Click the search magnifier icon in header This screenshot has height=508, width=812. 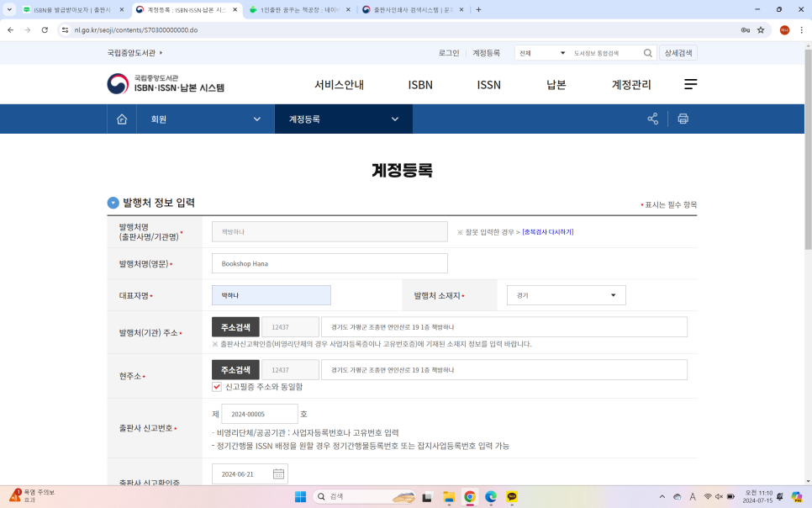(647, 53)
